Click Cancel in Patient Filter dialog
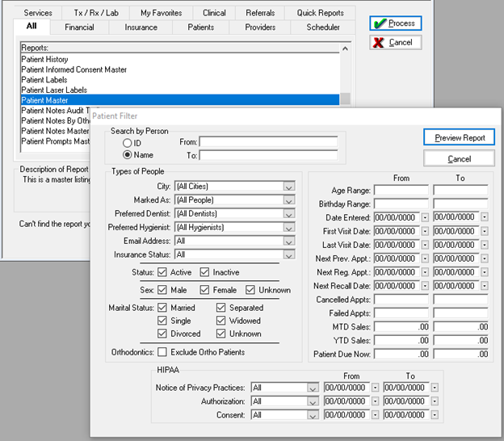Screen dimensions: 504x441 coord(459,159)
